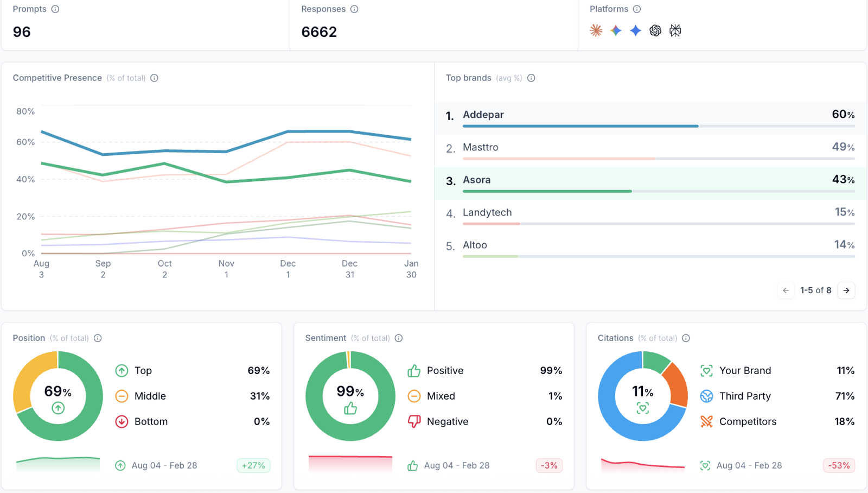
Task: Click the Middle position icon
Action: point(122,396)
